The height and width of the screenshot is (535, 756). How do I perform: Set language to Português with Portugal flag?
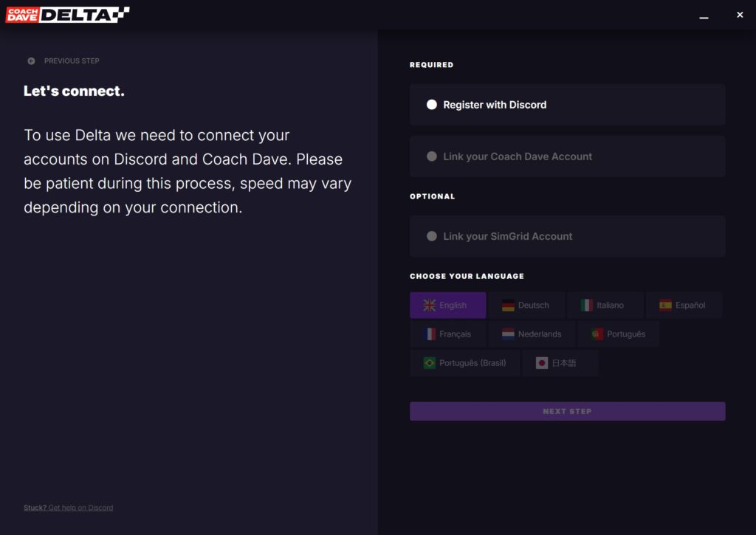619,334
